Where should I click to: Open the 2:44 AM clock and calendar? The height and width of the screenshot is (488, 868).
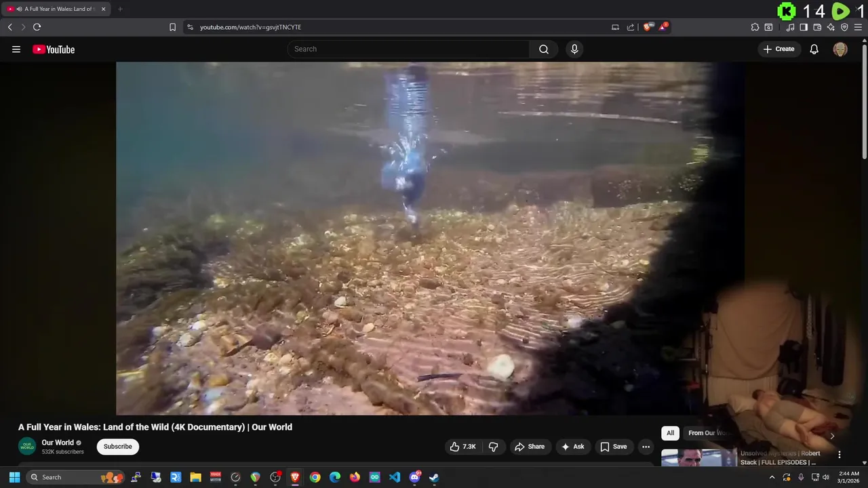(848, 477)
